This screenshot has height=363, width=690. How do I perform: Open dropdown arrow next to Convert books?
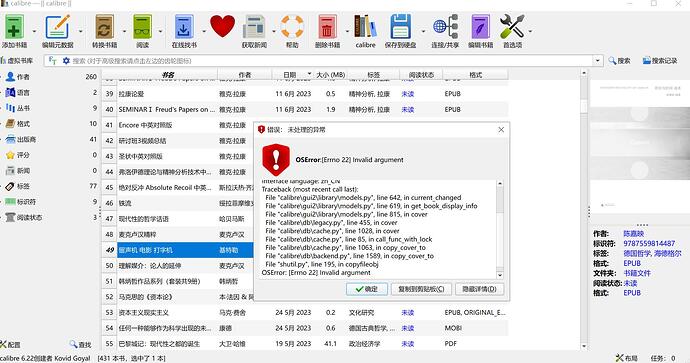pos(124,31)
